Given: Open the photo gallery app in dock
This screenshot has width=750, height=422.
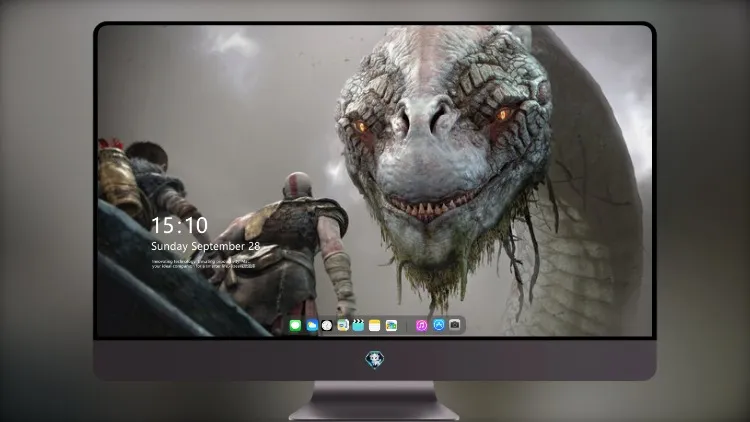Looking at the screenshot, I should pos(391,325).
